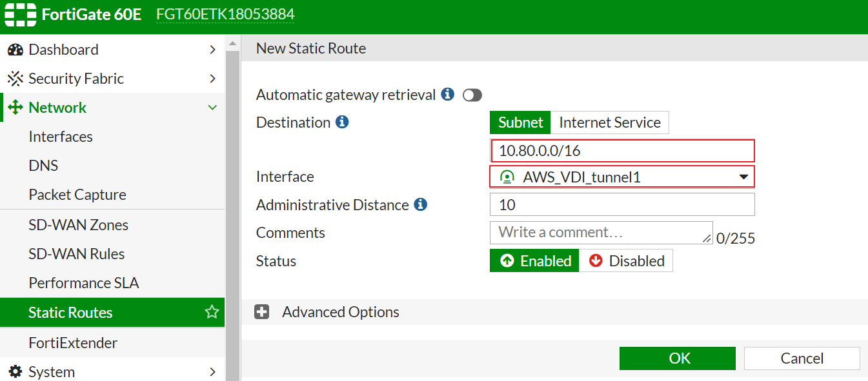Image resolution: width=868 pixels, height=381 pixels.
Task: Click the FortiGate logo in header
Action: pyautogui.click(x=19, y=14)
